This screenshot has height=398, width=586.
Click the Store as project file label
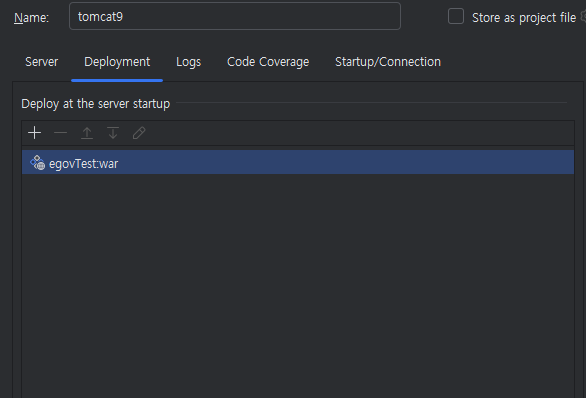pos(524,18)
